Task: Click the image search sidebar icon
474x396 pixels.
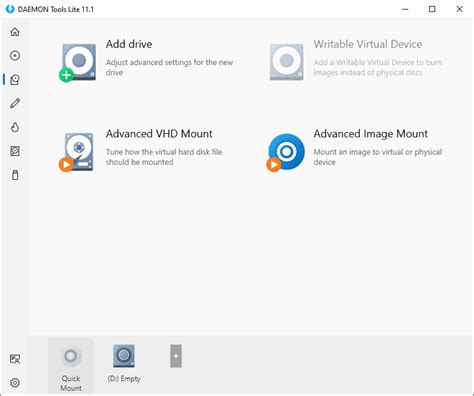Action: [x=15, y=359]
